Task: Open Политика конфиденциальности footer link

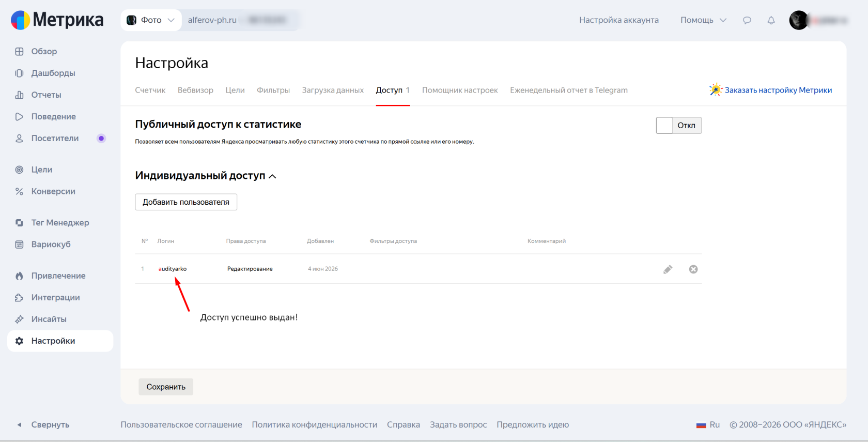Action: 315,425
